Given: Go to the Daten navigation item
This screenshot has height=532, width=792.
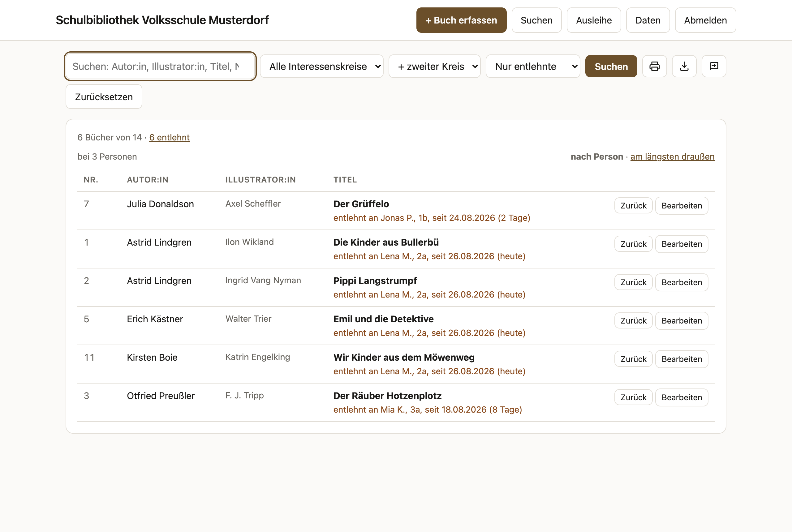Looking at the screenshot, I should point(648,20).
